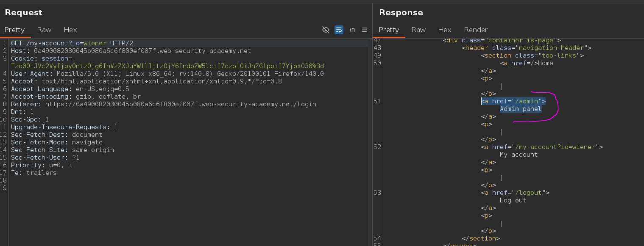
Task: Click the Request panel title
Action: point(23,13)
